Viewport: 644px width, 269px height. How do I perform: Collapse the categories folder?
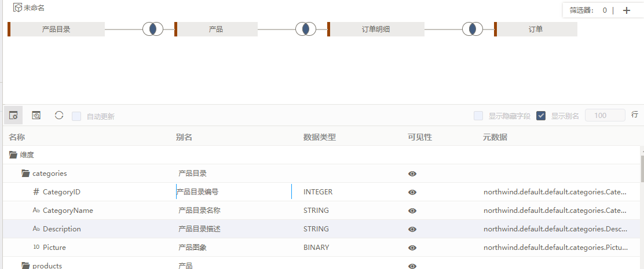26,174
